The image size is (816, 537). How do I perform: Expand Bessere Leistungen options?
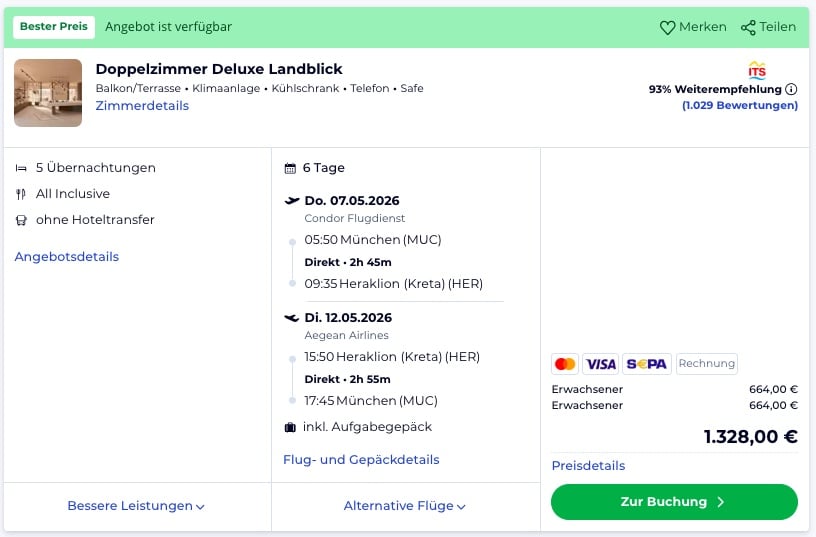136,506
